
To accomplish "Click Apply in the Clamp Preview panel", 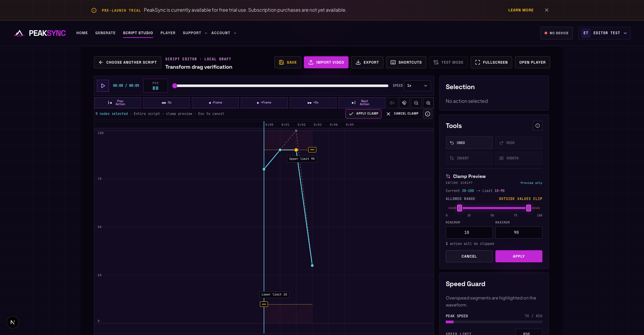I will click(519, 256).
